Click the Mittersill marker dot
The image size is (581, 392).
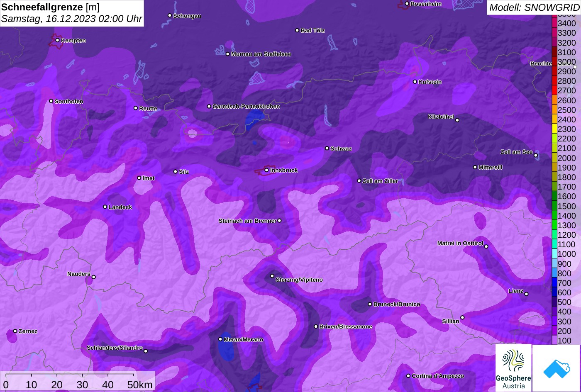(475, 167)
